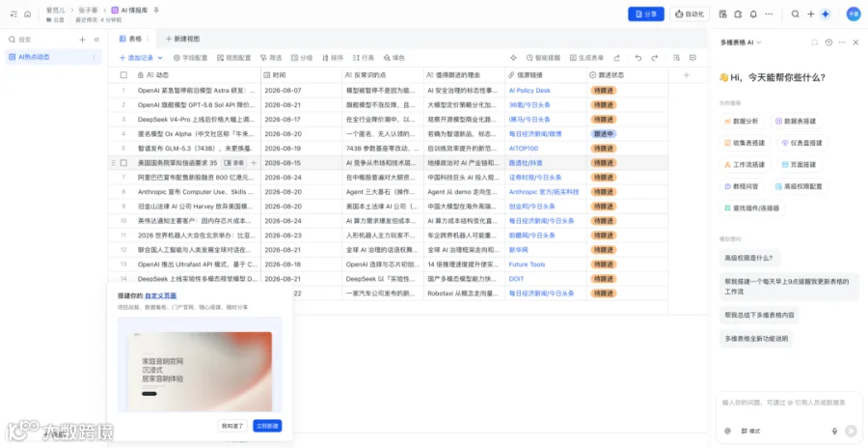Image resolution: width=868 pixels, height=448 pixels.
Task: Open 字段配置 field settings
Action: [x=190, y=58]
